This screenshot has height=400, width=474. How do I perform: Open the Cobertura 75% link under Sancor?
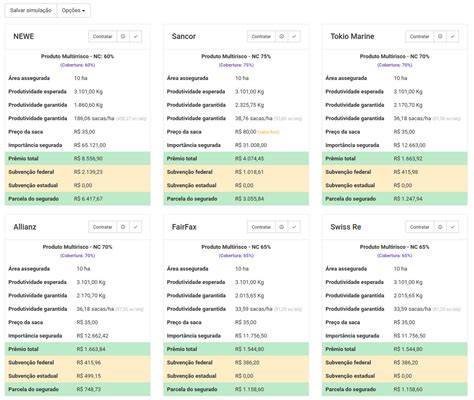click(236, 65)
